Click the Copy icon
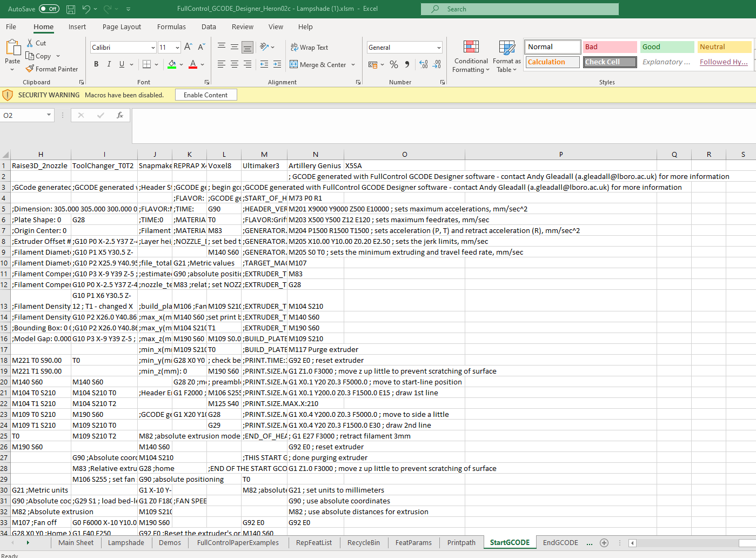 [30, 56]
